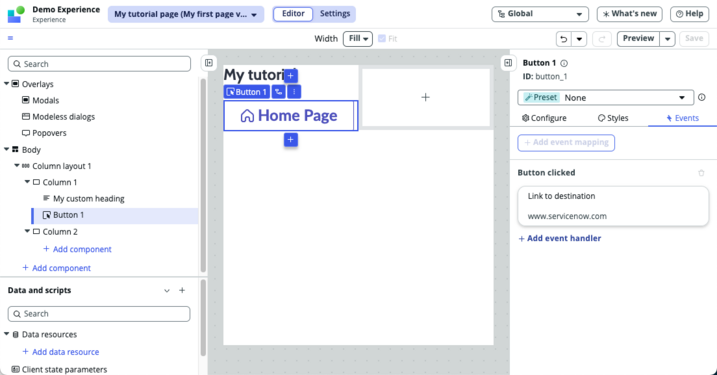Open the Global scope dropdown
This screenshot has width=717, height=375.
point(540,14)
